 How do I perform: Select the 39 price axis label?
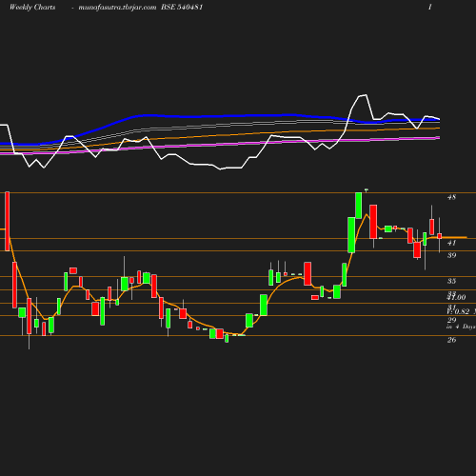click(x=451, y=255)
